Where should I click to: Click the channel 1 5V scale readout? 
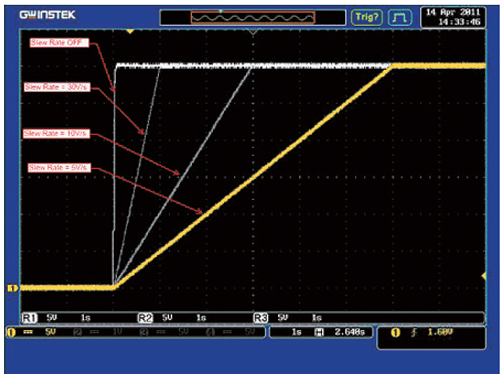(50, 332)
